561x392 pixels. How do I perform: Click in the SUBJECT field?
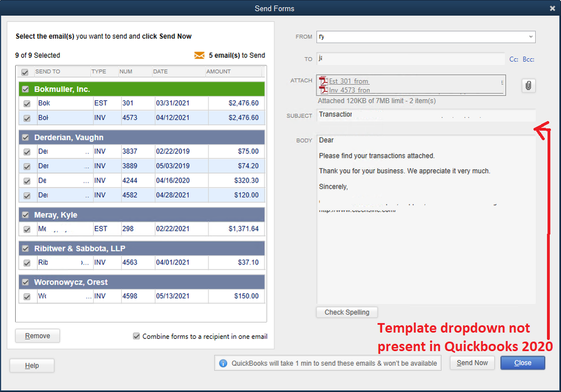(x=426, y=115)
